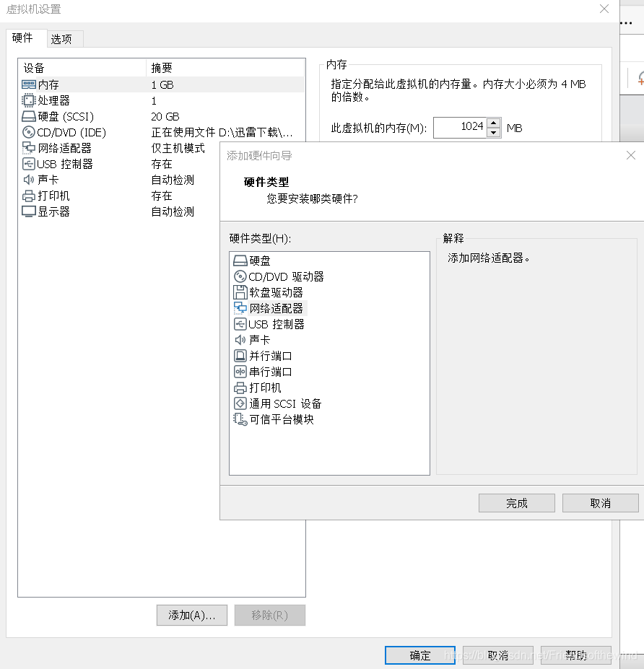Select the hard disk (SCSI) device icon
The height and width of the screenshot is (669, 644).
[x=29, y=116]
